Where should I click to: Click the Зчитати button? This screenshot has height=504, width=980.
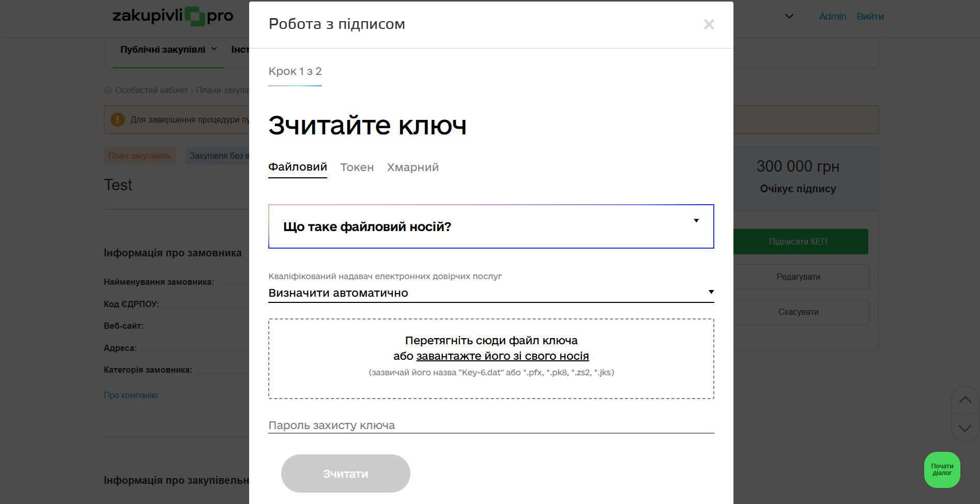[x=345, y=474]
